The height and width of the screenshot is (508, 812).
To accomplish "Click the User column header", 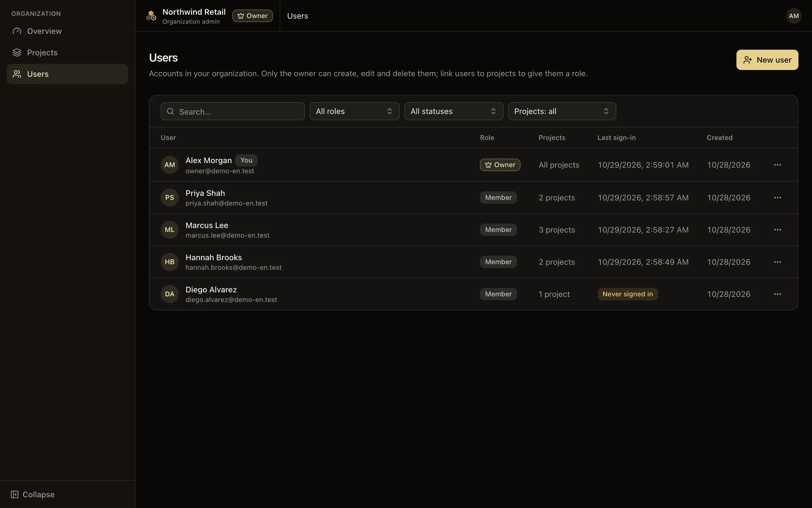I will (168, 138).
